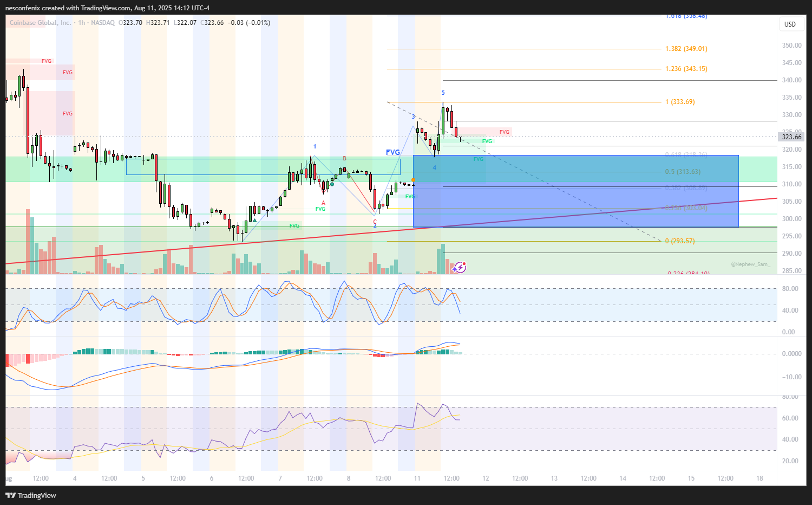Click the 0.0000 MACD axis label

coord(791,354)
